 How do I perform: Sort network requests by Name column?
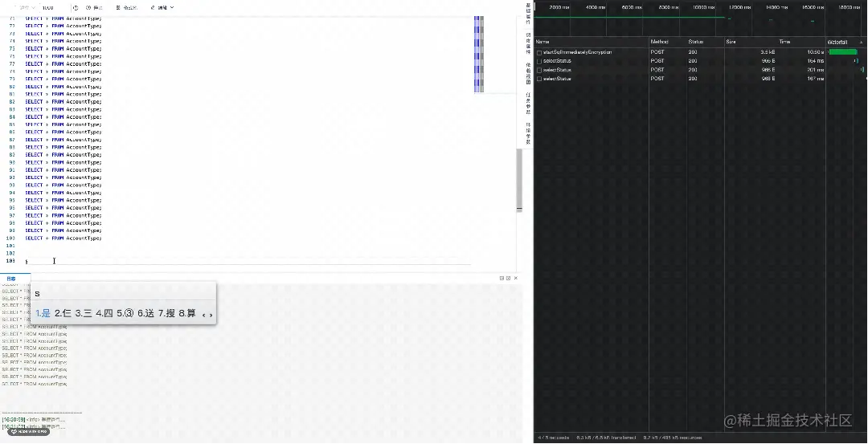[592, 42]
